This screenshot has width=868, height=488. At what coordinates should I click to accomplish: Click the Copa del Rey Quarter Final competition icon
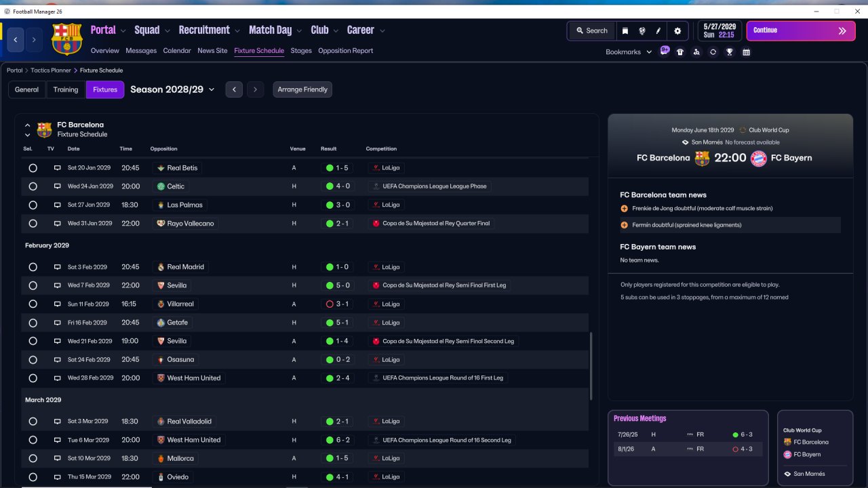(376, 224)
